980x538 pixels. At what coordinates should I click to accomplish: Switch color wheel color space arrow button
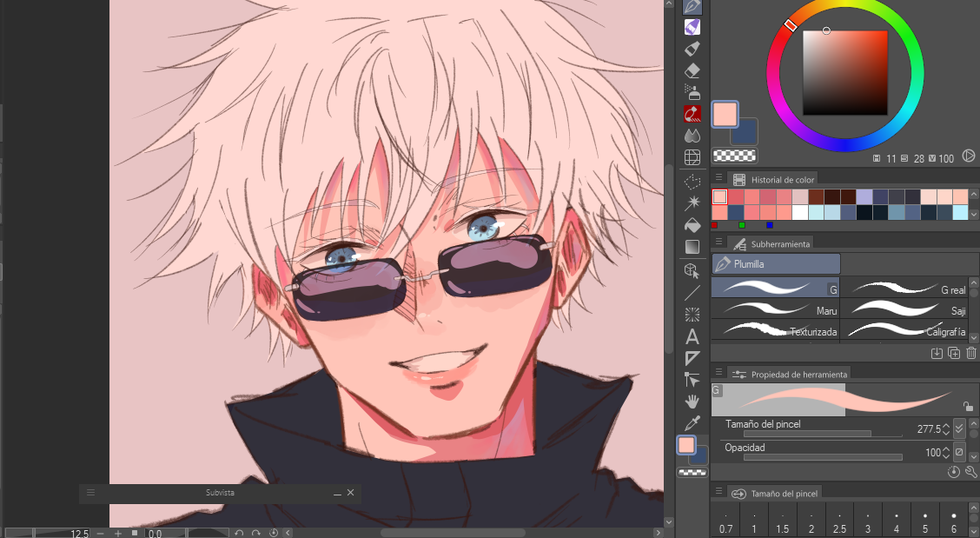tap(968, 156)
